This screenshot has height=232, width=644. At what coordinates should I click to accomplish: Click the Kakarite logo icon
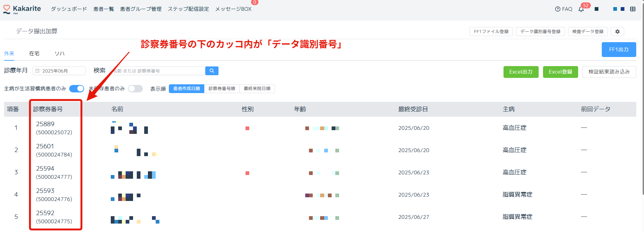point(7,9)
